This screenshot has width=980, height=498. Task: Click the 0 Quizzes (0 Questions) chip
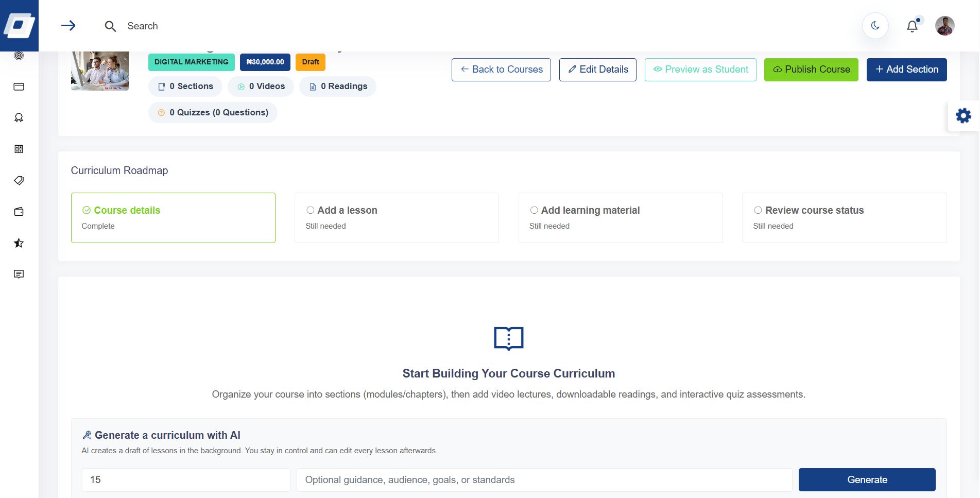pos(213,113)
